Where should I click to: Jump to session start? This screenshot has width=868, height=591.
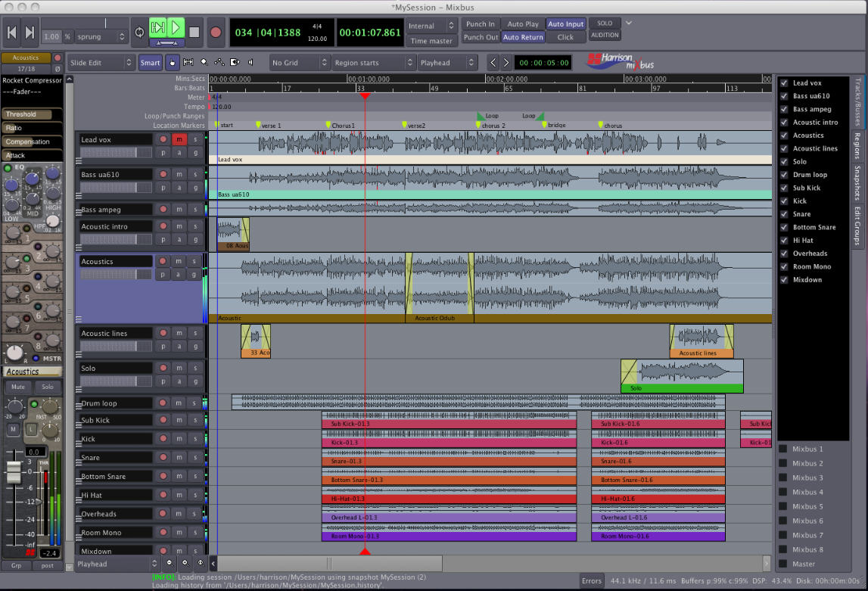[x=12, y=32]
